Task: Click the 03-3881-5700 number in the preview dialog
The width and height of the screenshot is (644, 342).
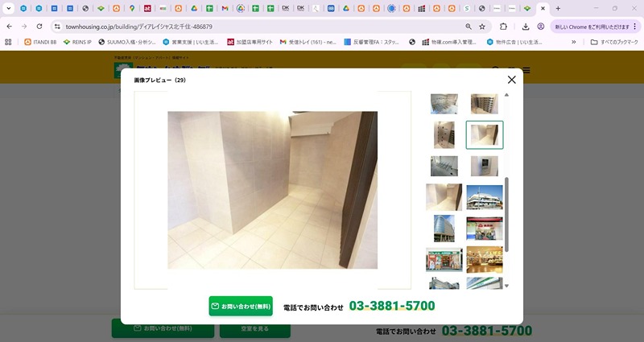Action: click(x=392, y=306)
